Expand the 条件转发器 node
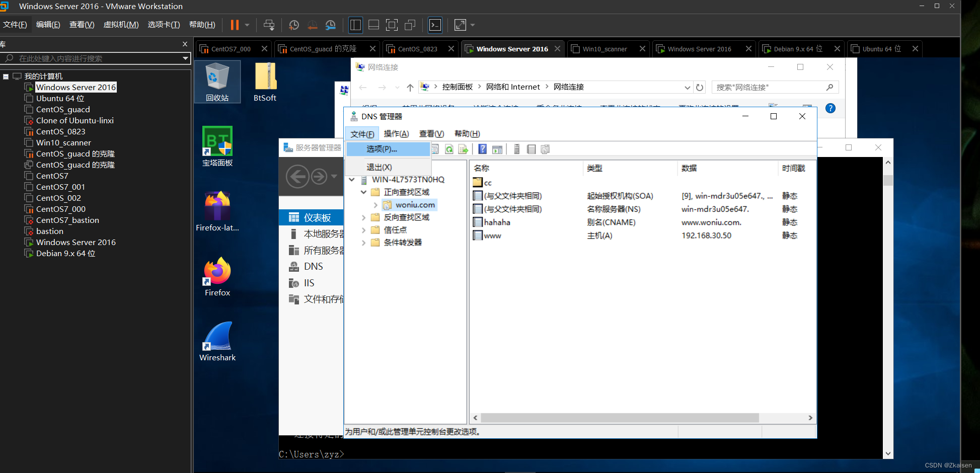 [363, 243]
